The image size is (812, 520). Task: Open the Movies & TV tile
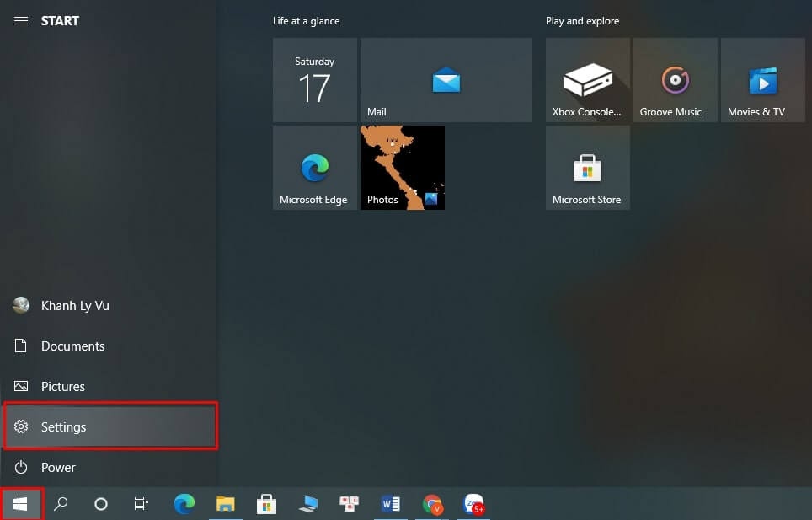coord(763,80)
